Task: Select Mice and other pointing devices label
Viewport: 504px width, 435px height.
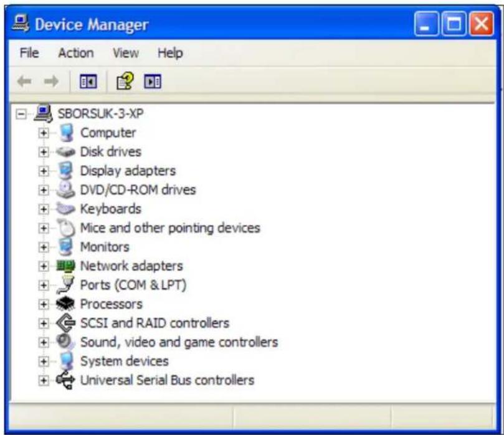Action: (x=170, y=228)
